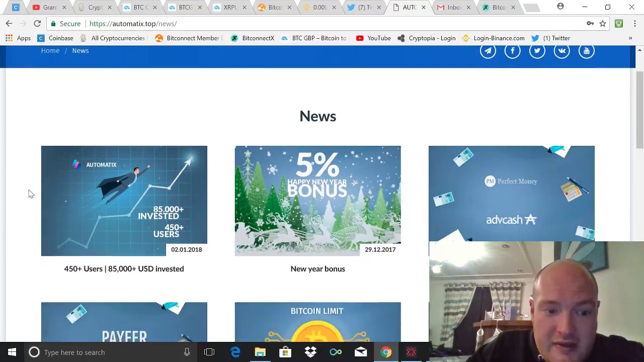Switch to the Twitter (7) browser tab

364,7
